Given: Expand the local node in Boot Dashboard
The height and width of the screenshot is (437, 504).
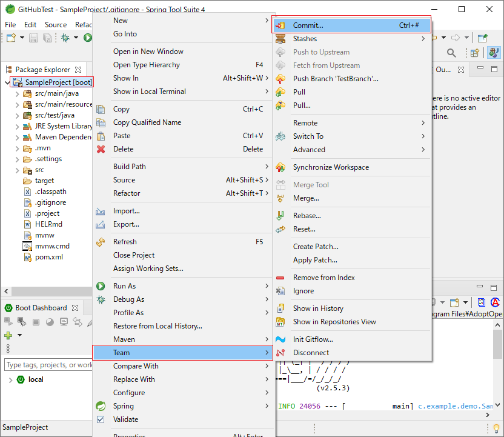Looking at the screenshot, I should click(x=11, y=379).
